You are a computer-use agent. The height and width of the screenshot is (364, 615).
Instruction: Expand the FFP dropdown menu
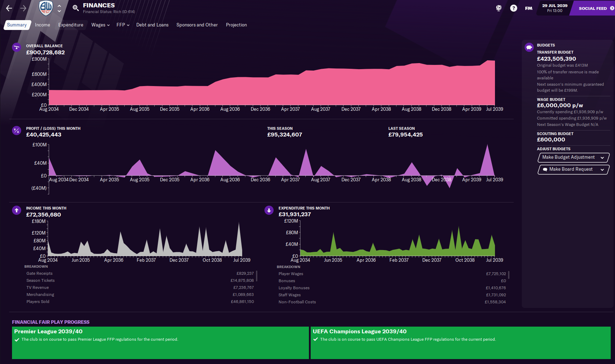click(123, 25)
